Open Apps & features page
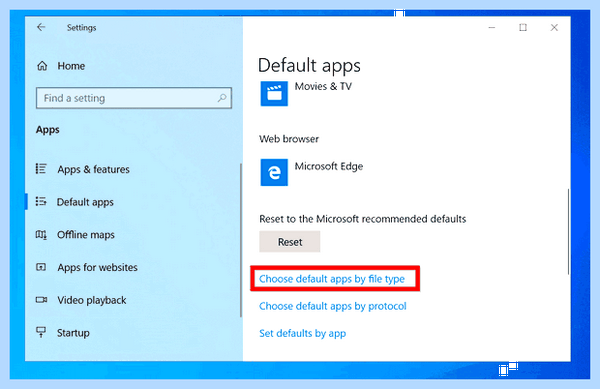600x389 pixels. pos(93,169)
